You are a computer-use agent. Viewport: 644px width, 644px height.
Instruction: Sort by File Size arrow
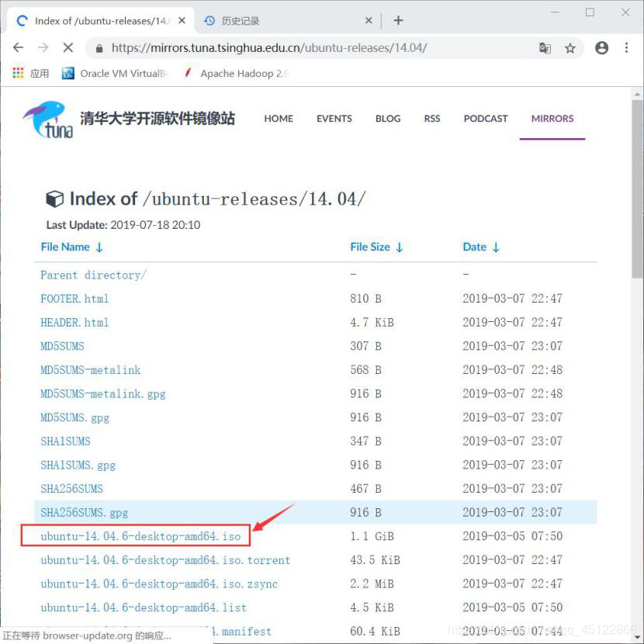click(x=400, y=248)
